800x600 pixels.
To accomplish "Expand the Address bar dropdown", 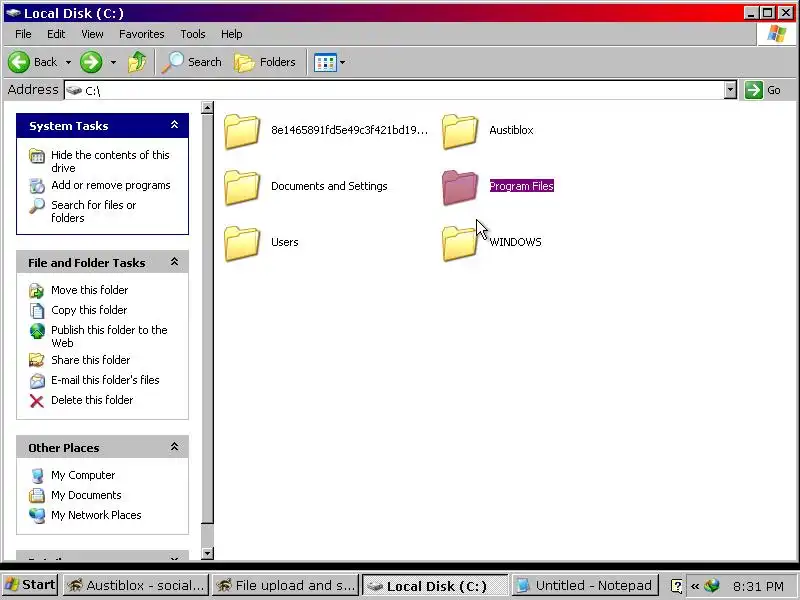I will point(731,90).
